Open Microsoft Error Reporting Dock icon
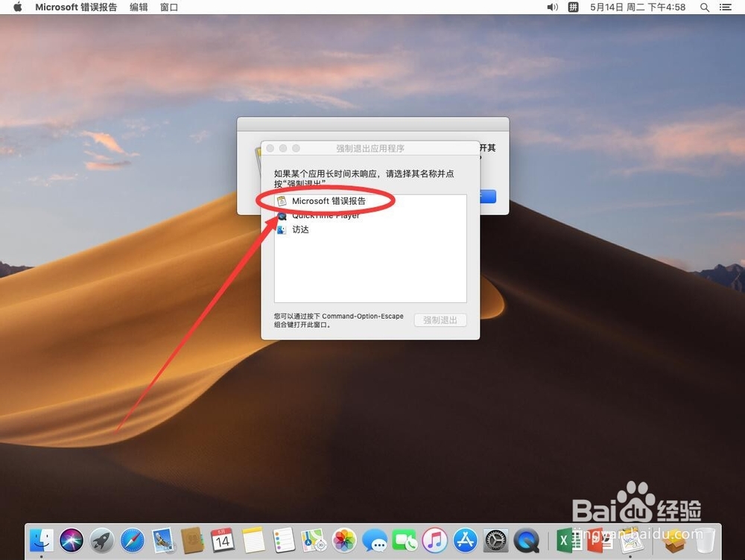 [630, 541]
